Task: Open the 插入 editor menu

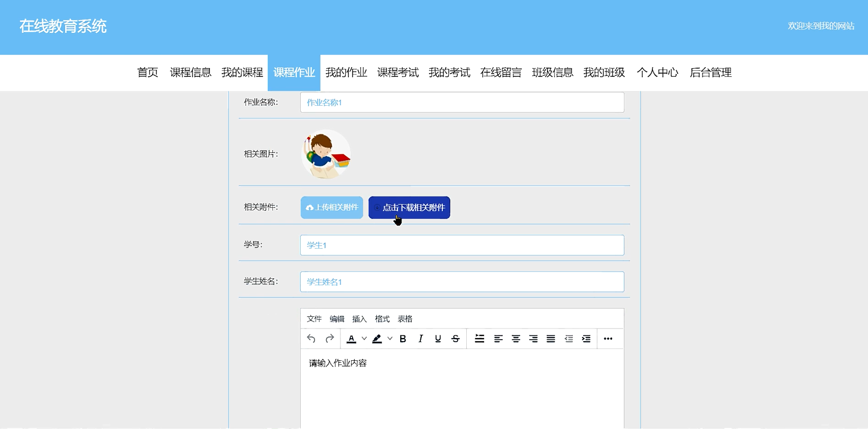Action: (359, 319)
